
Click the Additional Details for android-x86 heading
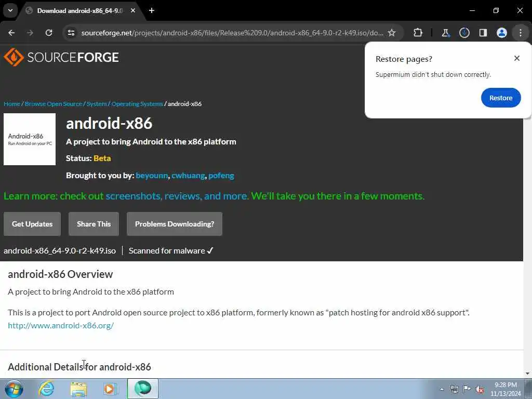pyautogui.click(x=79, y=367)
